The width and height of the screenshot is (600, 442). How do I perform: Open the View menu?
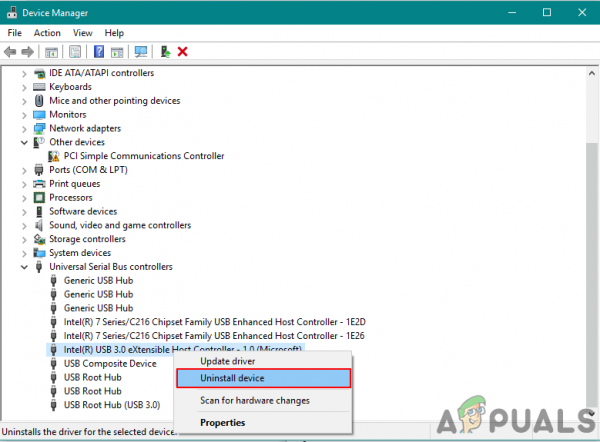(x=83, y=33)
